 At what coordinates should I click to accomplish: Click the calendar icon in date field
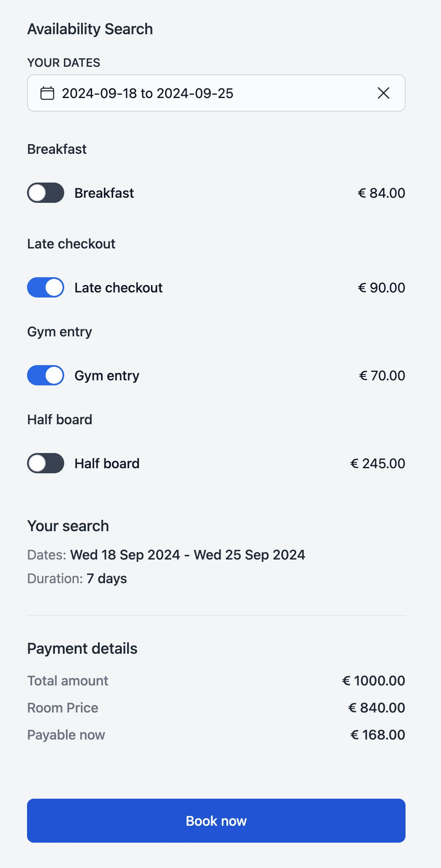tap(47, 93)
